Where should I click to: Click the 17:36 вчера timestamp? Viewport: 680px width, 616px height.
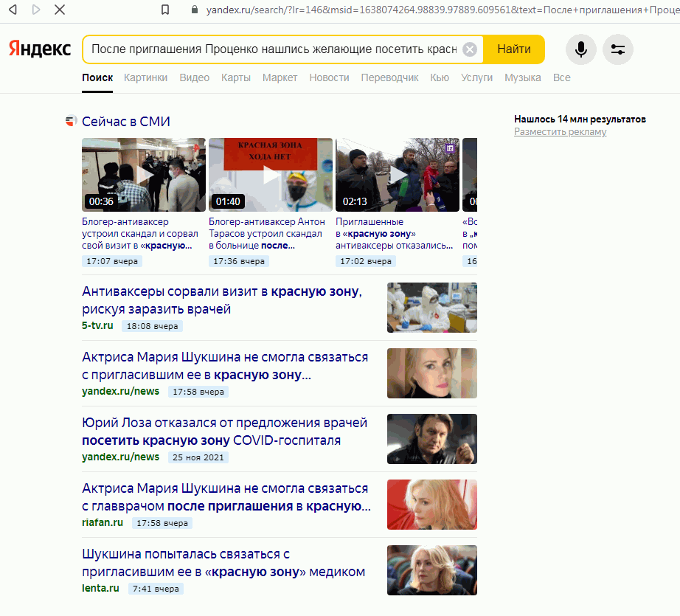(239, 261)
